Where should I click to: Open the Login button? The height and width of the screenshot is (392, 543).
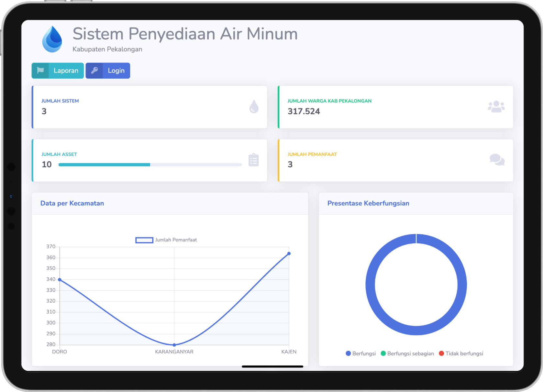pyautogui.click(x=108, y=71)
